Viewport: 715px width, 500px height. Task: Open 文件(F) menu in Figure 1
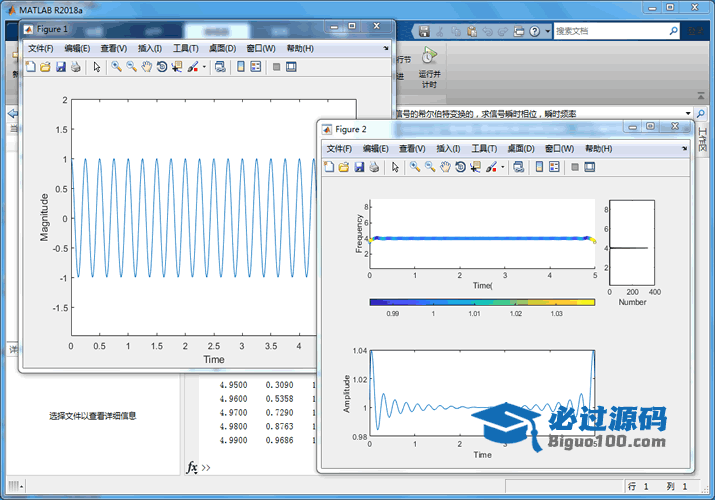[x=41, y=48]
